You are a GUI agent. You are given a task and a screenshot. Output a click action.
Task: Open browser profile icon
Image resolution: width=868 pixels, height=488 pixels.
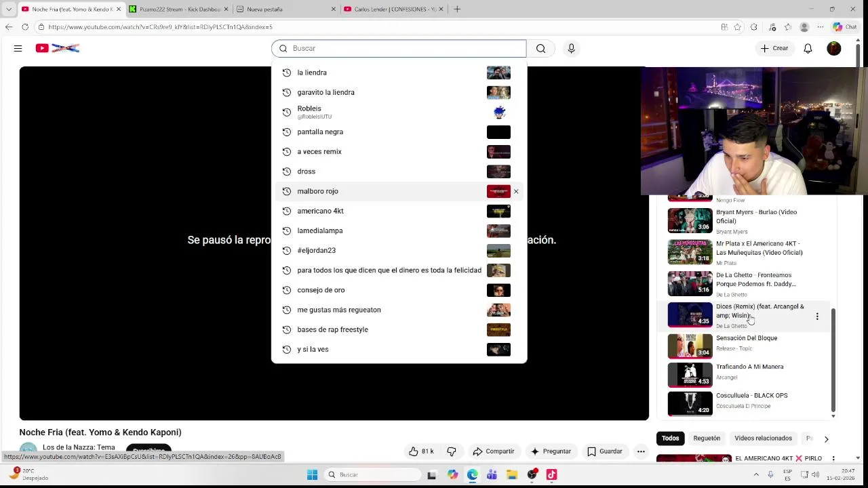(804, 27)
